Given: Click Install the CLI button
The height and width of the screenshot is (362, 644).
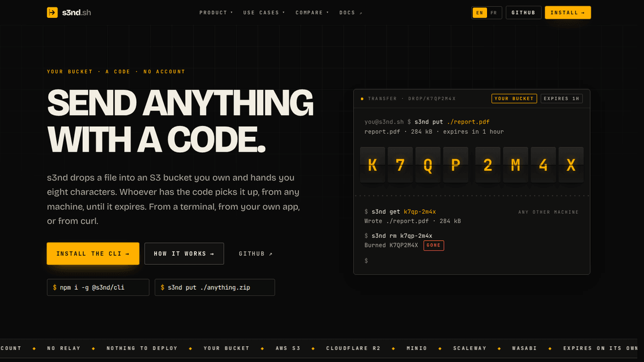Looking at the screenshot, I should point(93,253).
